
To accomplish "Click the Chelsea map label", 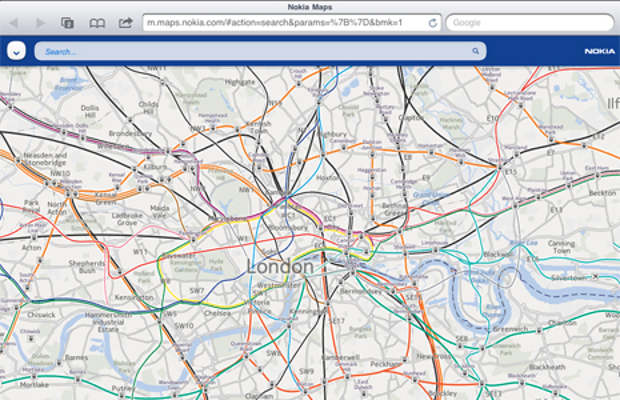I will 217,313.
